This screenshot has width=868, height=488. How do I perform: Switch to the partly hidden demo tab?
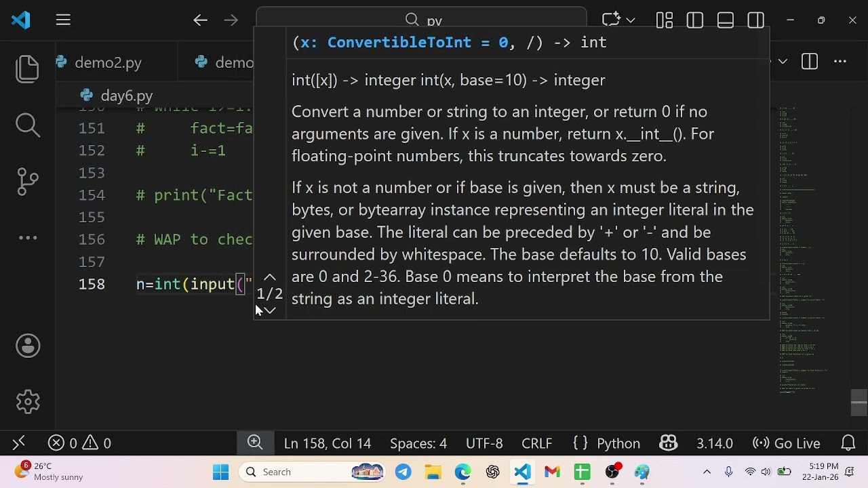(224, 62)
